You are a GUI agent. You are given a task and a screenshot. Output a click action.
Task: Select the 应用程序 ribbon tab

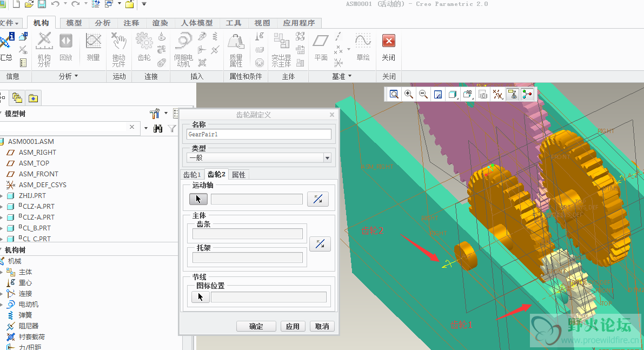pyautogui.click(x=299, y=23)
